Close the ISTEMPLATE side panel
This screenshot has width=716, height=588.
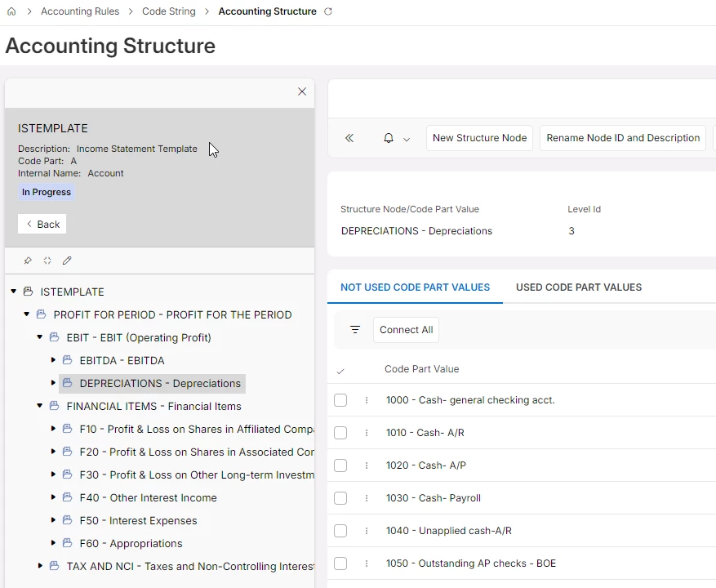[302, 91]
